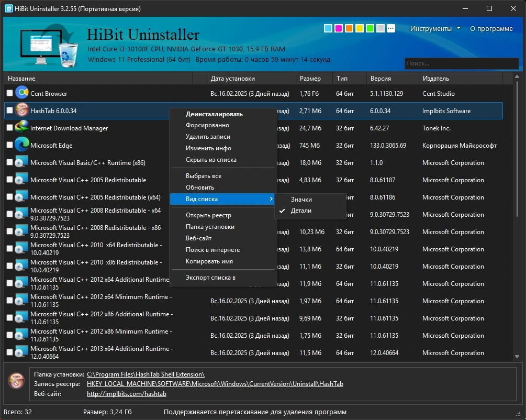Click the list scrollbar up arrow
The height and width of the screenshot is (420, 526).
517,76
